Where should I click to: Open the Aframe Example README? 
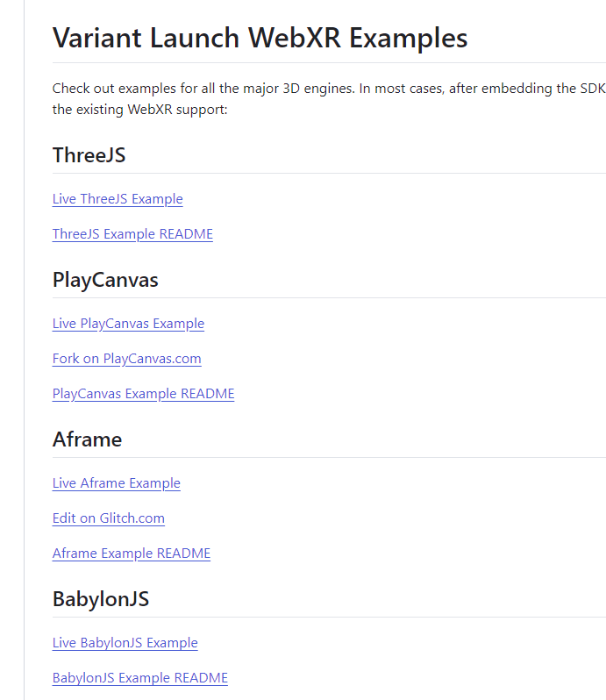(x=132, y=554)
